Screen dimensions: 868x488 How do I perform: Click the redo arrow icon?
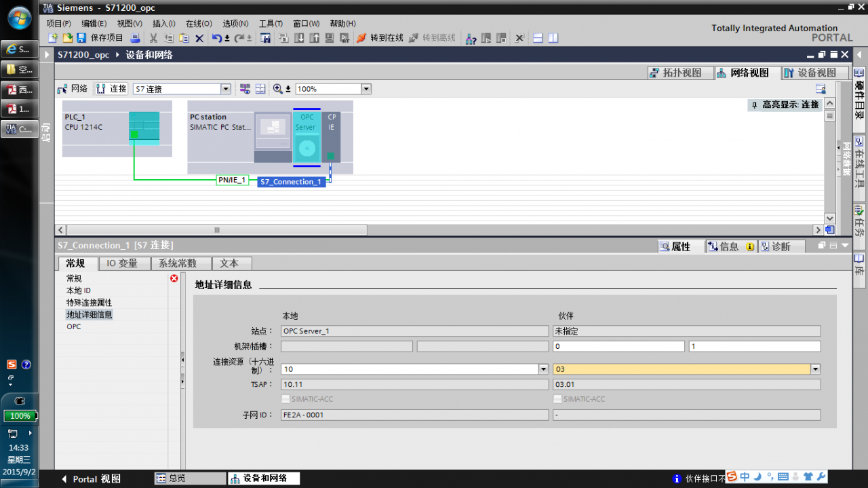(239, 38)
